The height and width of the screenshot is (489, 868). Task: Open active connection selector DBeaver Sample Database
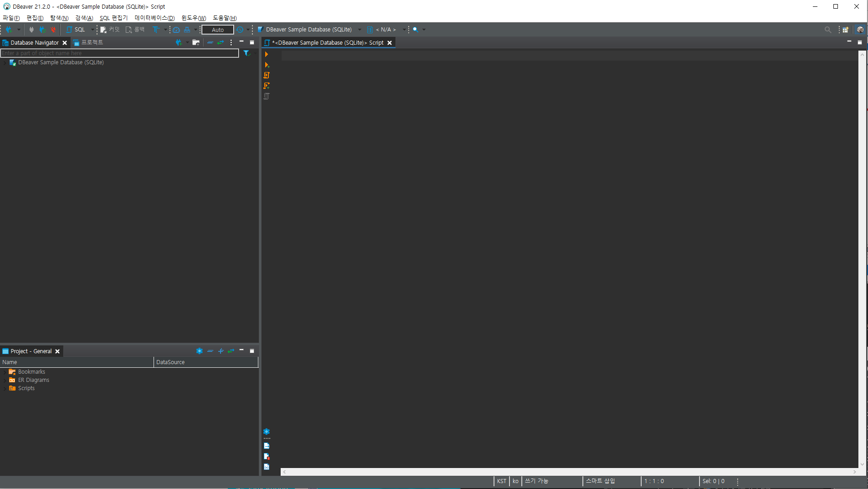[309, 30]
